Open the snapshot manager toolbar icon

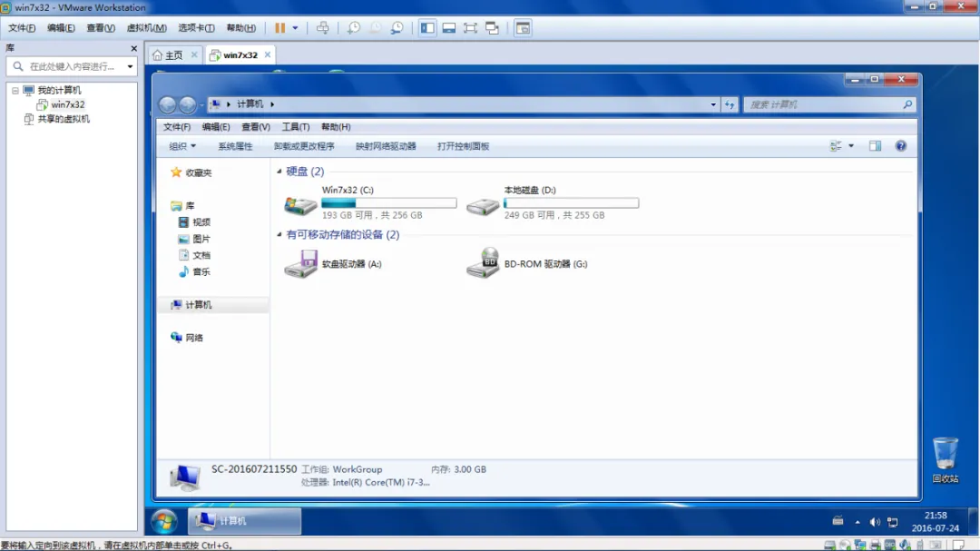point(397,27)
